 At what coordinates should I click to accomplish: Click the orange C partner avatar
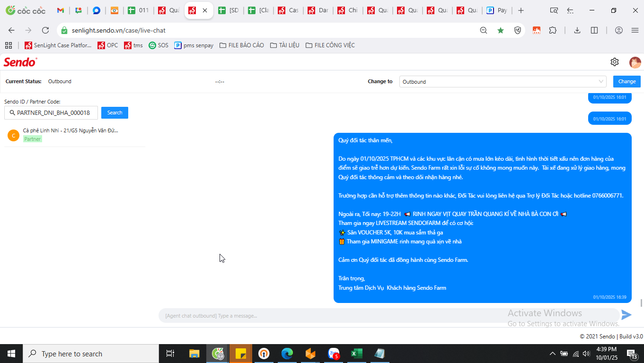[13, 135]
